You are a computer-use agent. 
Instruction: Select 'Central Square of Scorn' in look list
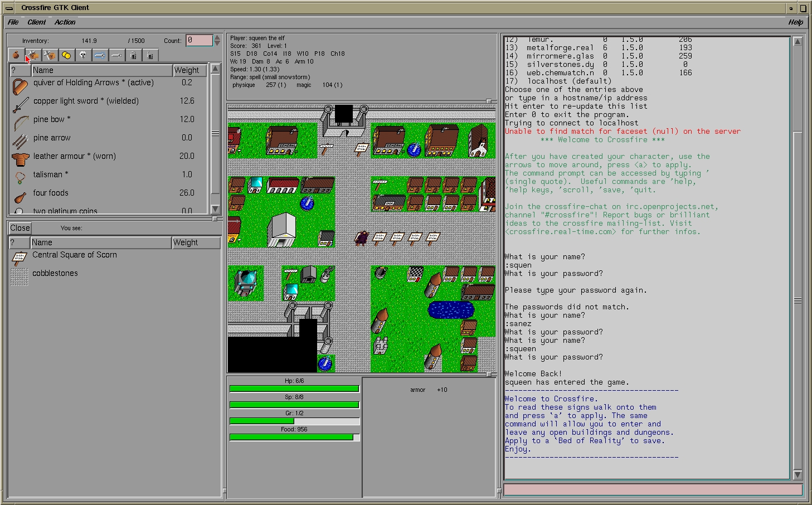tap(75, 255)
